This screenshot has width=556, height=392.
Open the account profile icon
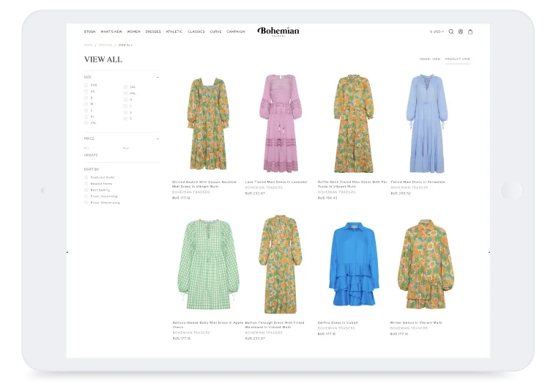tap(461, 32)
